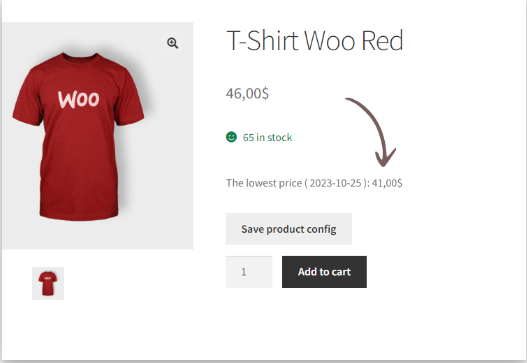527x363 pixels.
Task: Click the lowest price 41,00$ notice
Action: tap(314, 183)
